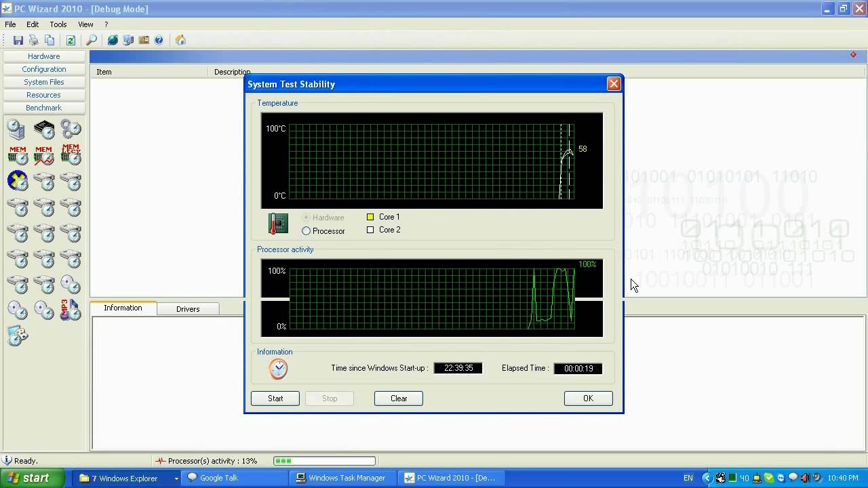Select the gears benchmark icon
The image size is (868, 488).
click(71, 129)
